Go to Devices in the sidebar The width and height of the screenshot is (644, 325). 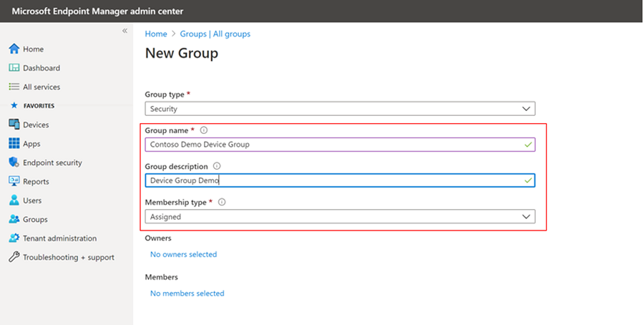36,125
